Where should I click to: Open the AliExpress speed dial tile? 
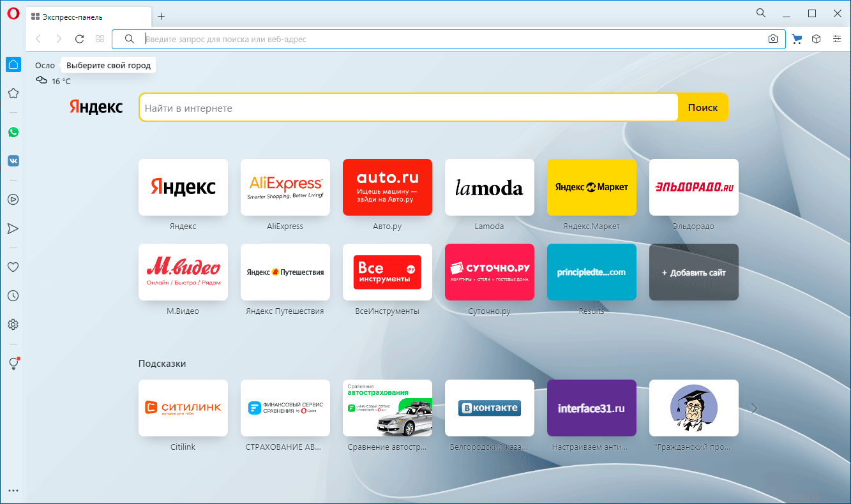click(285, 187)
